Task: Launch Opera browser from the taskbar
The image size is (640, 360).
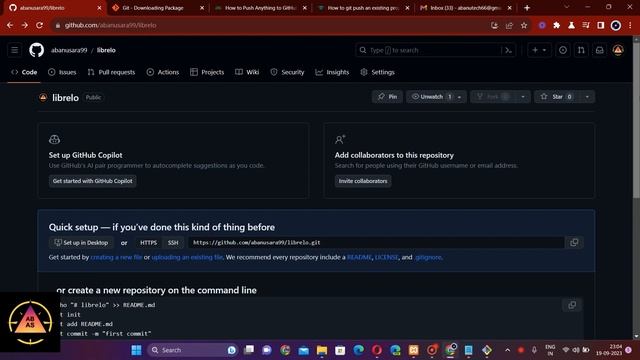Action: 377,350
